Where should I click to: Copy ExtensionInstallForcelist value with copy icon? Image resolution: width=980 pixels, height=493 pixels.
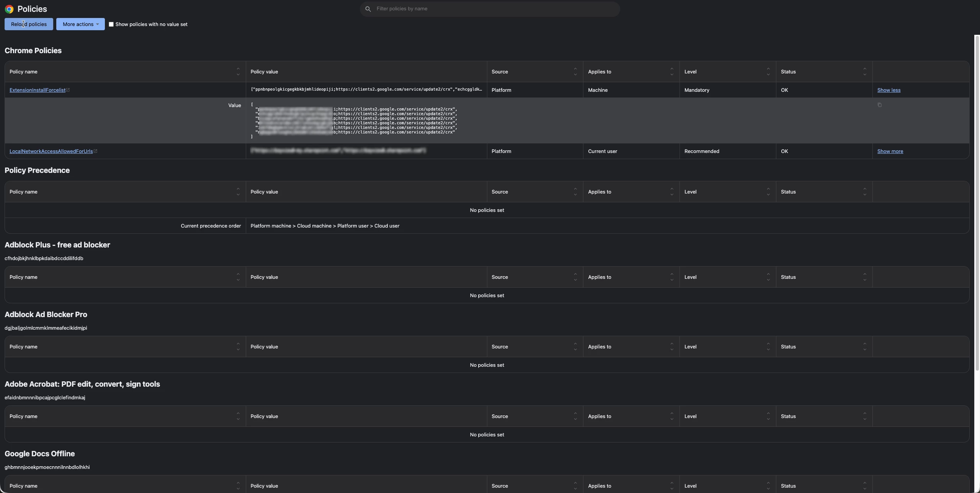coord(879,105)
